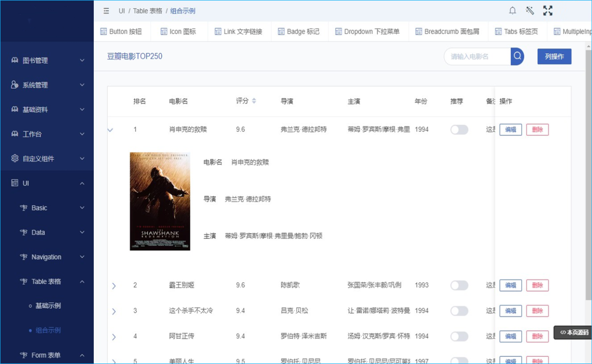Open the Badge 标记 tab
592x364 pixels.
(x=299, y=31)
